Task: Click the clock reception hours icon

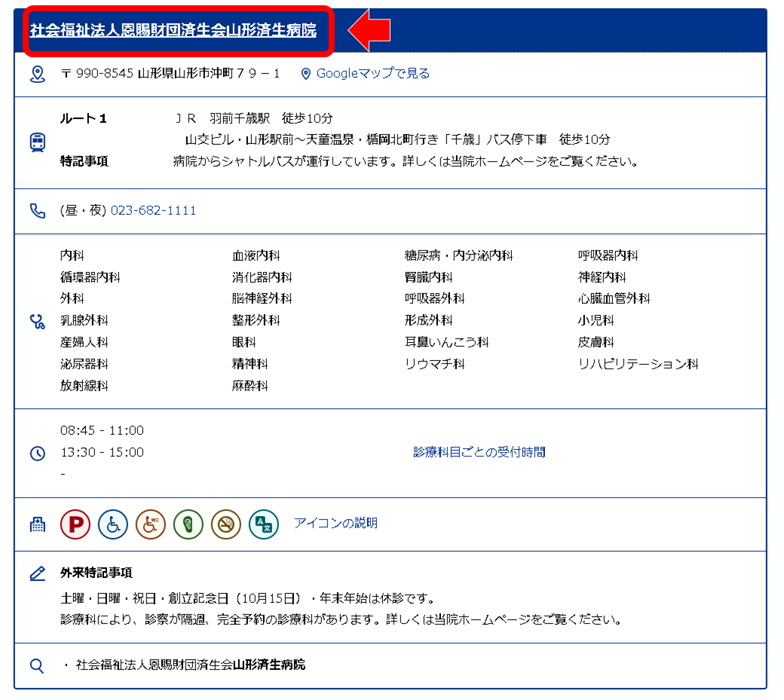Action: coord(38,453)
